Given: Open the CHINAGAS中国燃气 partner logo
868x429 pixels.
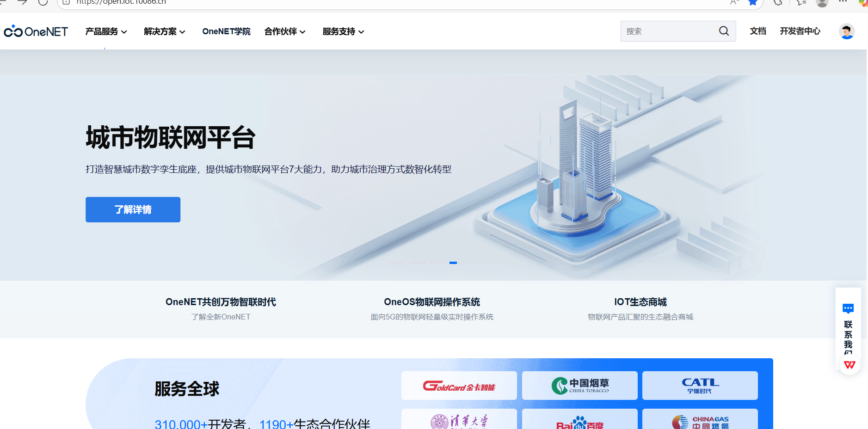Looking at the screenshot, I should point(700,419).
